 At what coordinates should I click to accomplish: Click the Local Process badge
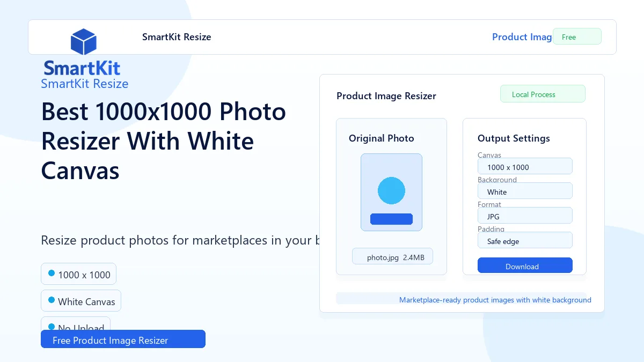pyautogui.click(x=543, y=94)
